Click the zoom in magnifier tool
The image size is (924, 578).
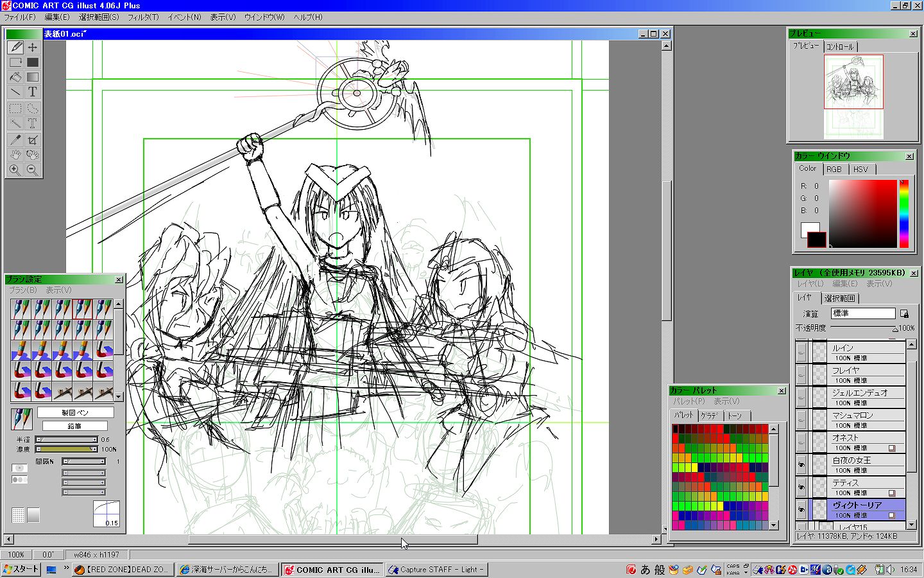15,170
